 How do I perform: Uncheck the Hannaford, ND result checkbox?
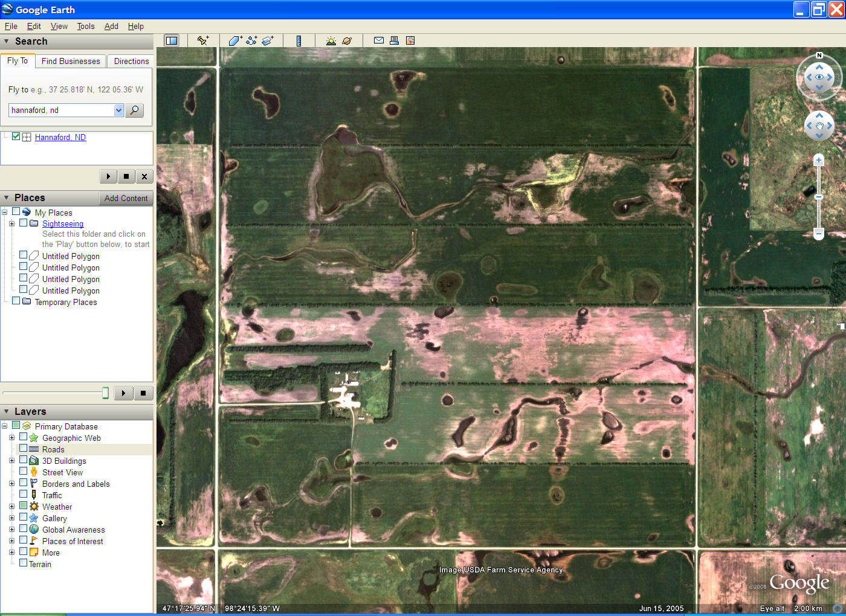(x=16, y=136)
